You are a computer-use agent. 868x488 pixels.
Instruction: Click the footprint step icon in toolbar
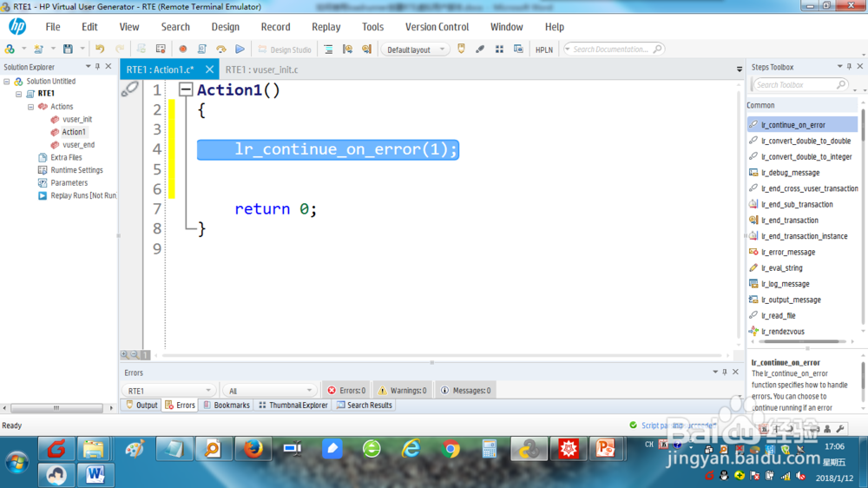[x=480, y=49]
